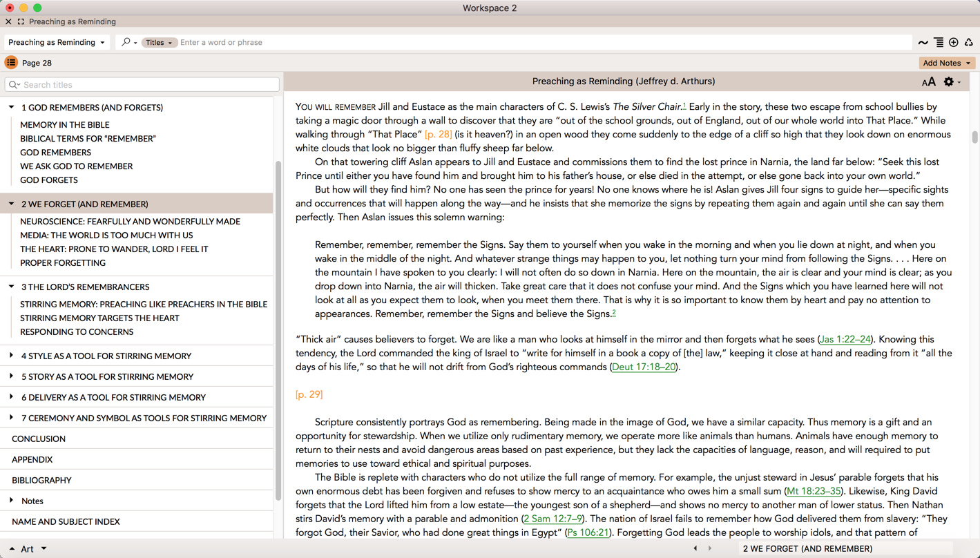Expand chapter 5 Story as a Tool

click(x=12, y=376)
